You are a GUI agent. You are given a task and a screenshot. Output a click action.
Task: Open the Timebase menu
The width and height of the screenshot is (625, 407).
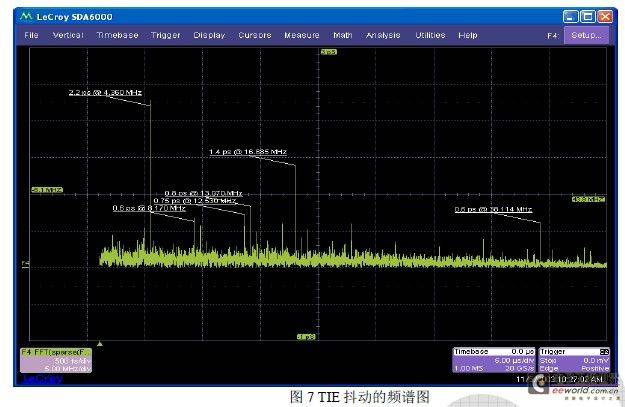pos(118,35)
